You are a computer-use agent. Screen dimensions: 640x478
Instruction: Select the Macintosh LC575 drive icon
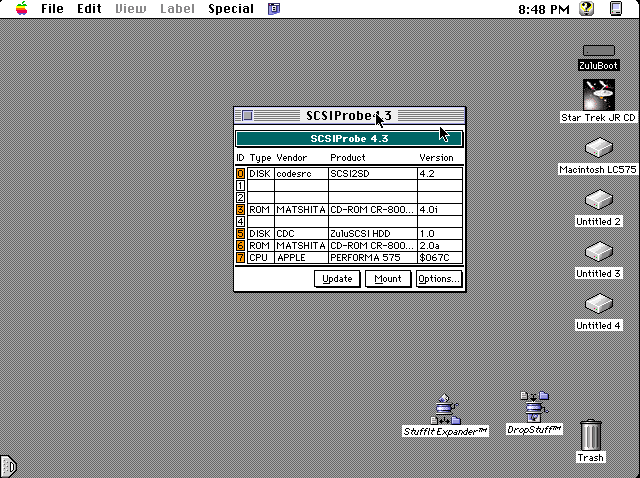click(x=599, y=147)
